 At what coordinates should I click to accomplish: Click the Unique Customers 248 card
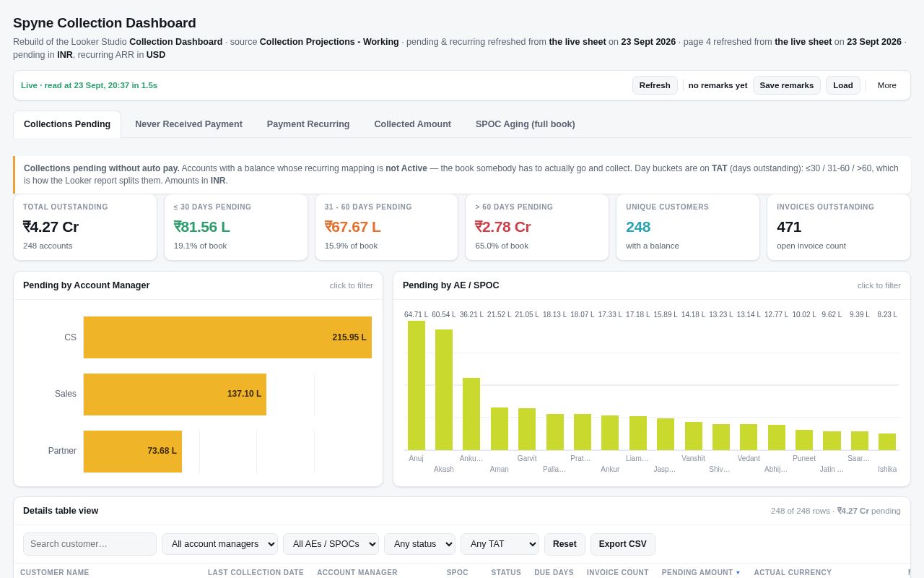(688, 227)
